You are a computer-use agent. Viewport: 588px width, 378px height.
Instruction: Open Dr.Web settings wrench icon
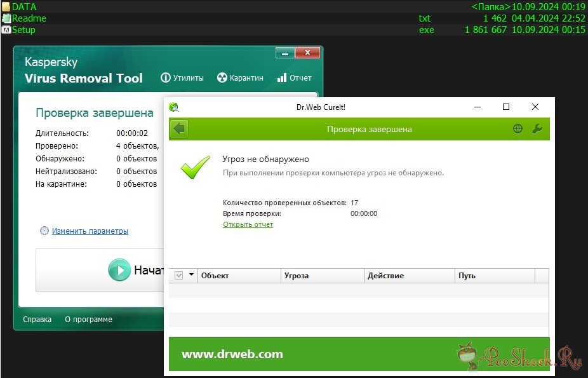coord(537,129)
